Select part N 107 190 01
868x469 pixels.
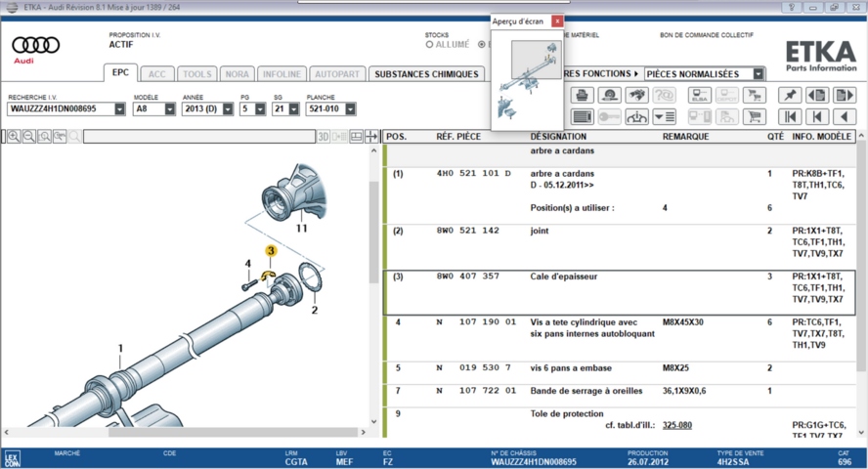pyautogui.click(x=476, y=321)
